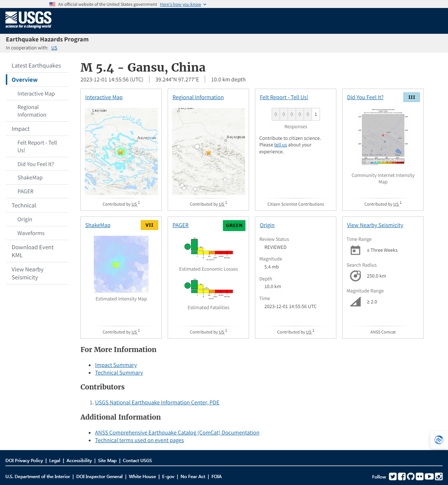Viewport: 448px width, 485px height.
Task: Open ANSS ComCat Documentation link
Action: pos(177,432)
